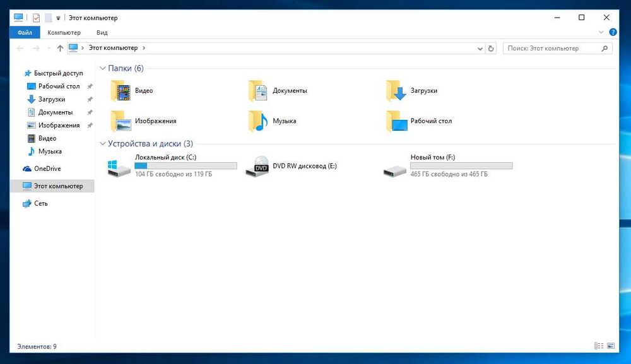Click the Сеть label in sidebar
Image resolution: width=631 pixels, height=364 pixels.
(40, 204)
